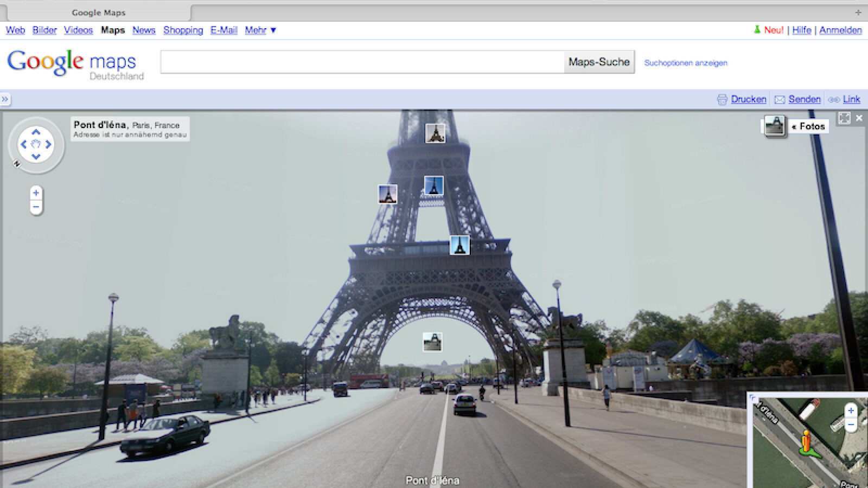
Task: Open the Google Maps browser tab
Action: point(98,12)
